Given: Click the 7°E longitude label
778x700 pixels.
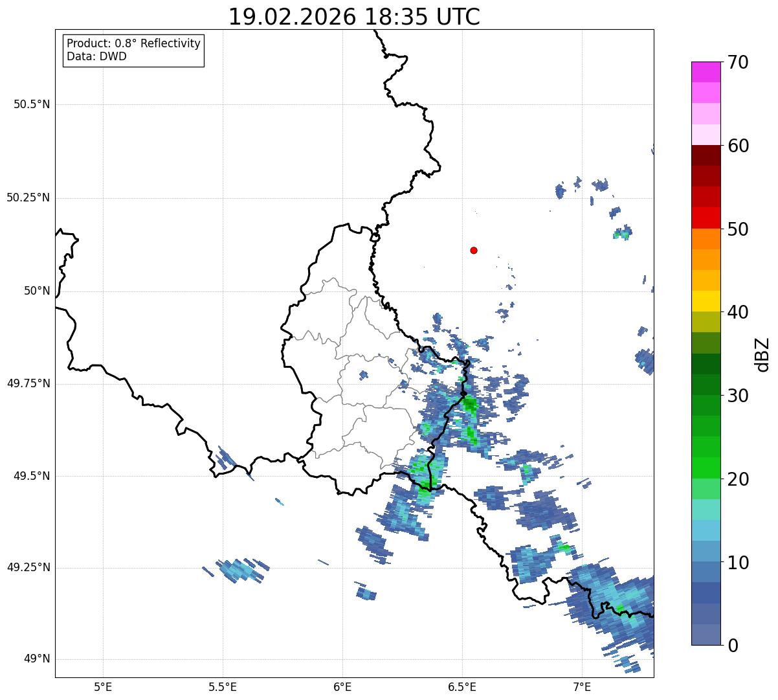Looking at the screenshot, I should tap(582, 686).
